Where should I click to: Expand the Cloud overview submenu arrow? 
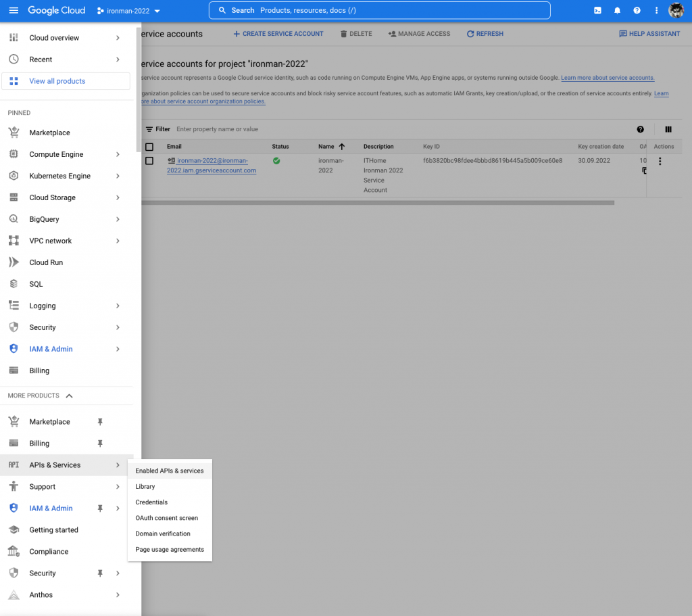point(118,38)
